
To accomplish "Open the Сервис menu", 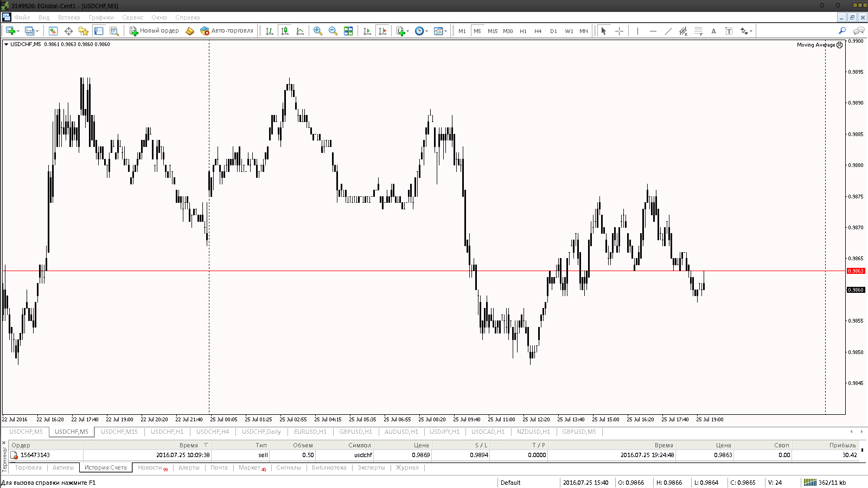I will 133,17.
